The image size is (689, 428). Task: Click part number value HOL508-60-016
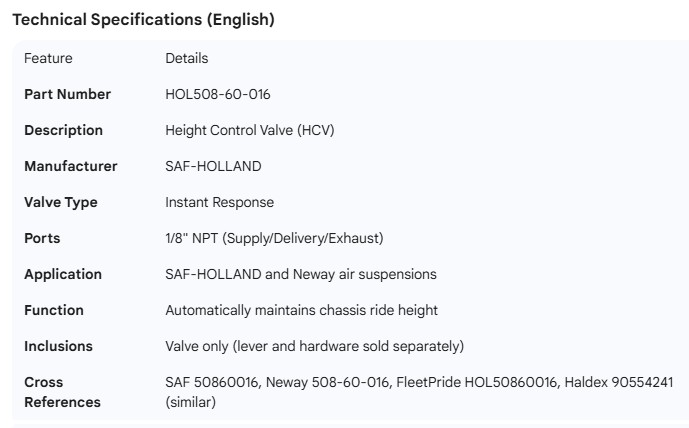[x=217, y=94]
